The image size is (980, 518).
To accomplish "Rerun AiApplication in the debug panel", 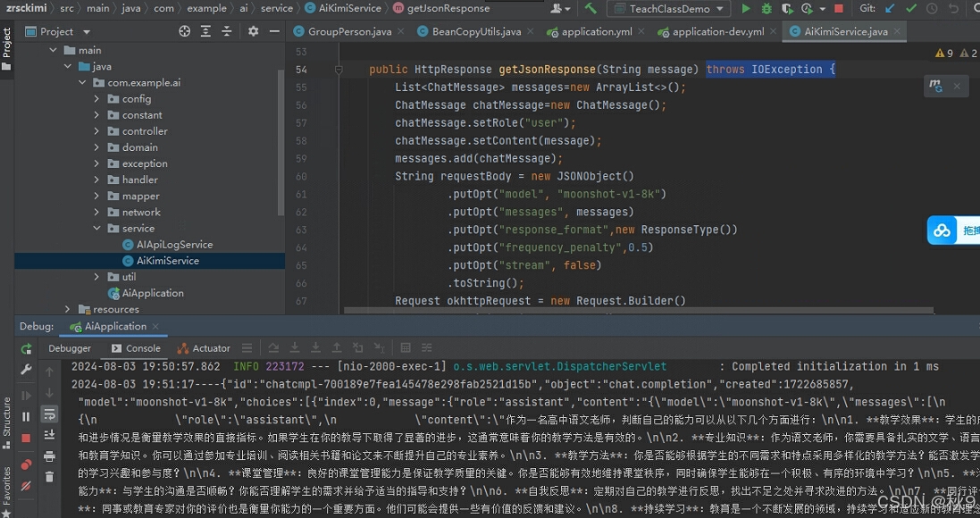I will 26,348.
